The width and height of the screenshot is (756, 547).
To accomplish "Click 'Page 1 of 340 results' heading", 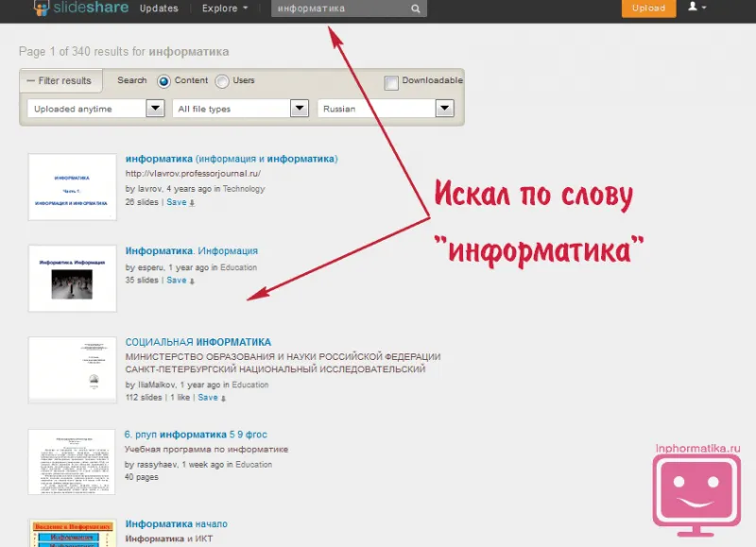I will (x=124, y=52).
